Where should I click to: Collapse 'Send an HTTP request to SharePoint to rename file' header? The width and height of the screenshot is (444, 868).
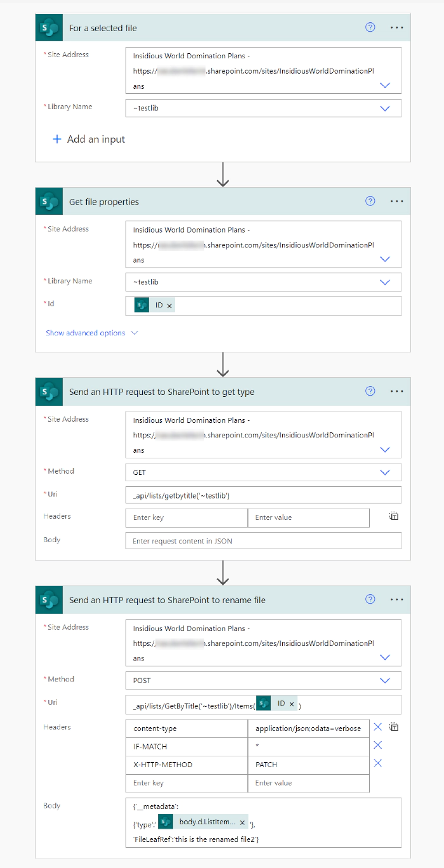[x=223, y=599]
